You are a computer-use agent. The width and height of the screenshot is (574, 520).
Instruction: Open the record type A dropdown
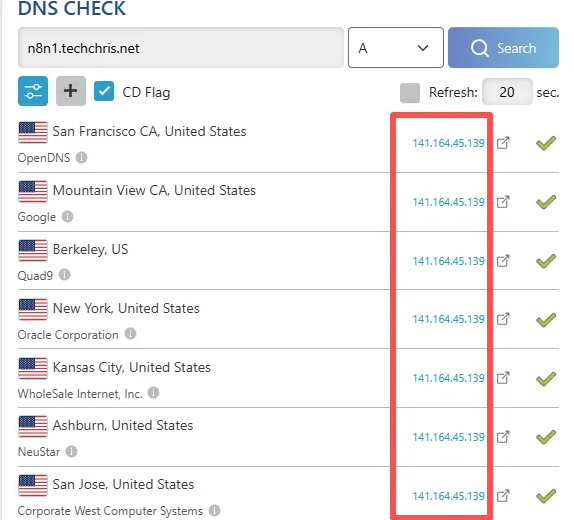(396, 48)
